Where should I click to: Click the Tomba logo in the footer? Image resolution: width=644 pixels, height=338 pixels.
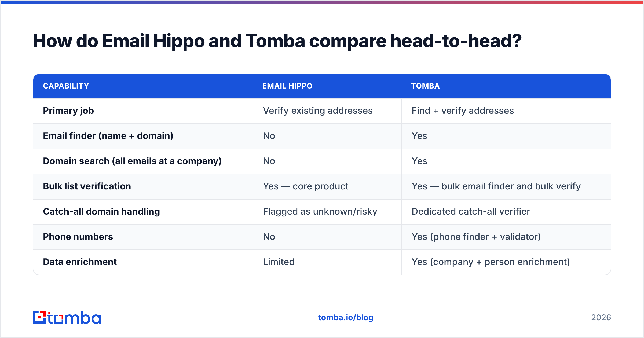[x=67, y=317]
